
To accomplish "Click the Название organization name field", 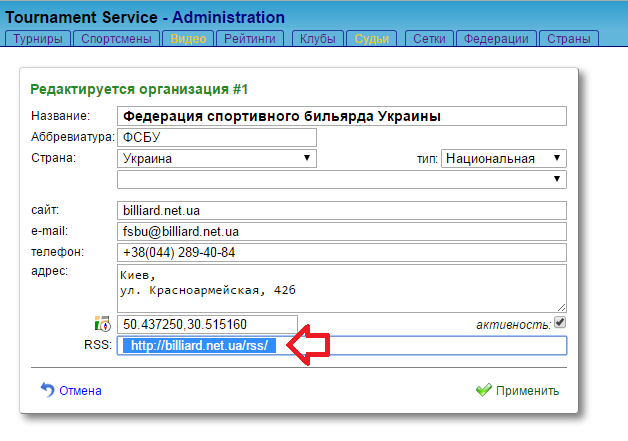I will [342, 116].
